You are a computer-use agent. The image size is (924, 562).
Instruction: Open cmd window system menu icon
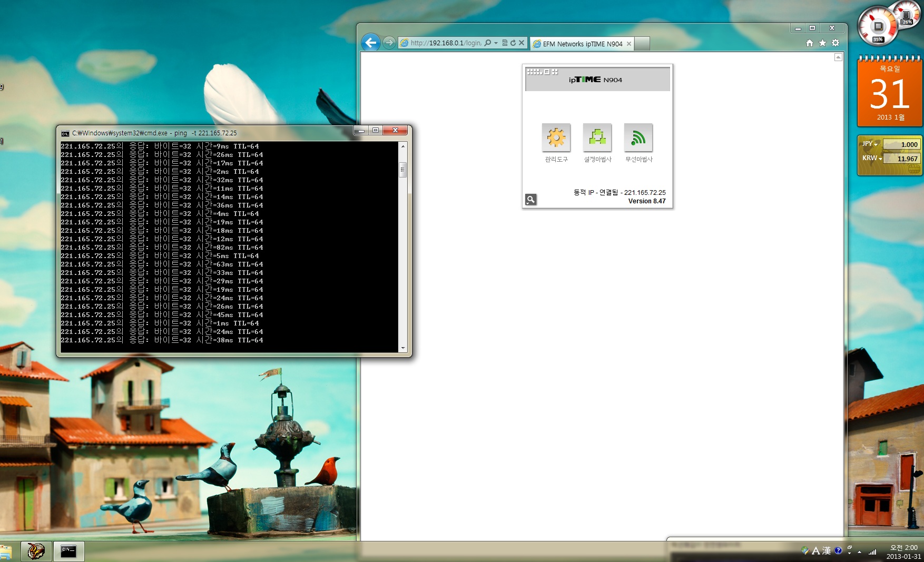coord(65,133)
